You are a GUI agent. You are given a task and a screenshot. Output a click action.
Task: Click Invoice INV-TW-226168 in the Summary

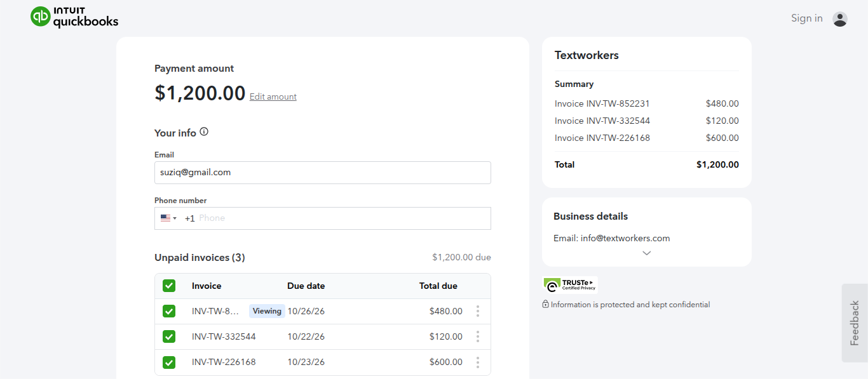(x=602, y=138)
